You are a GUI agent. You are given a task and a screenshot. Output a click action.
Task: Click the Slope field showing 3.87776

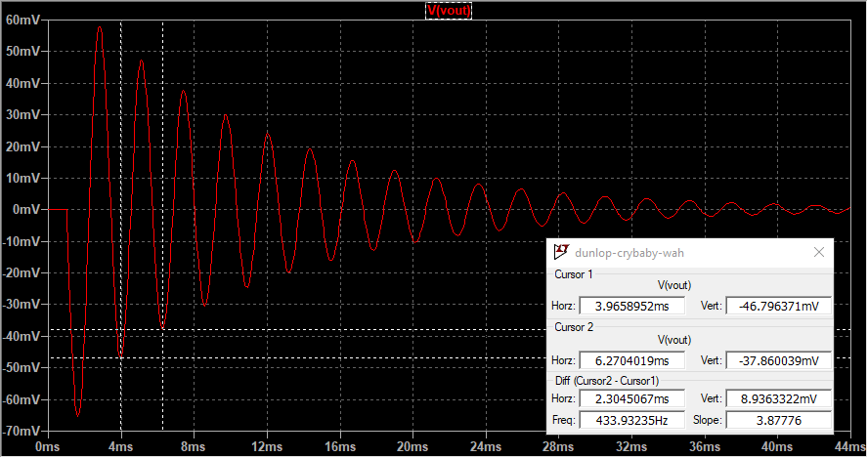pyautogui.click(x=778, y=420)
